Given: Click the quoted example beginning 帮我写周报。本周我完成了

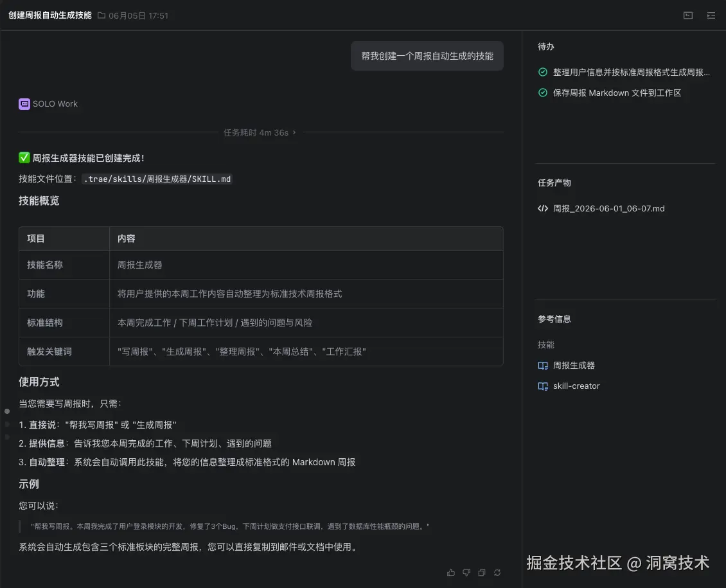Looking at the screenshot, I should click(x=230, y=526).
